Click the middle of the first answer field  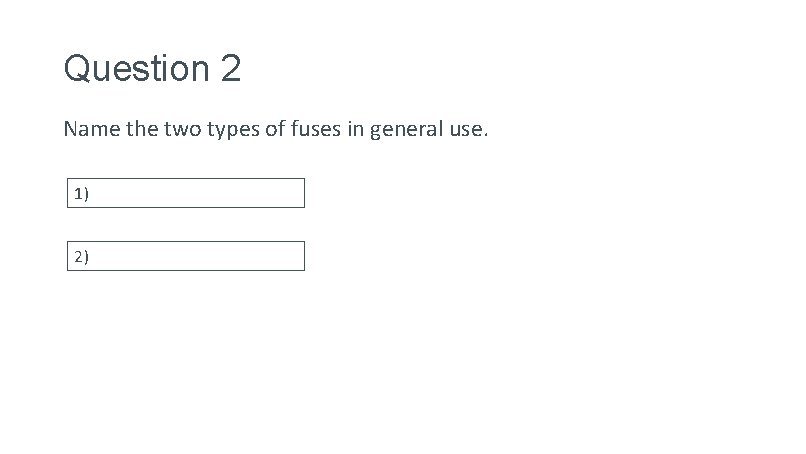[186, 193]
